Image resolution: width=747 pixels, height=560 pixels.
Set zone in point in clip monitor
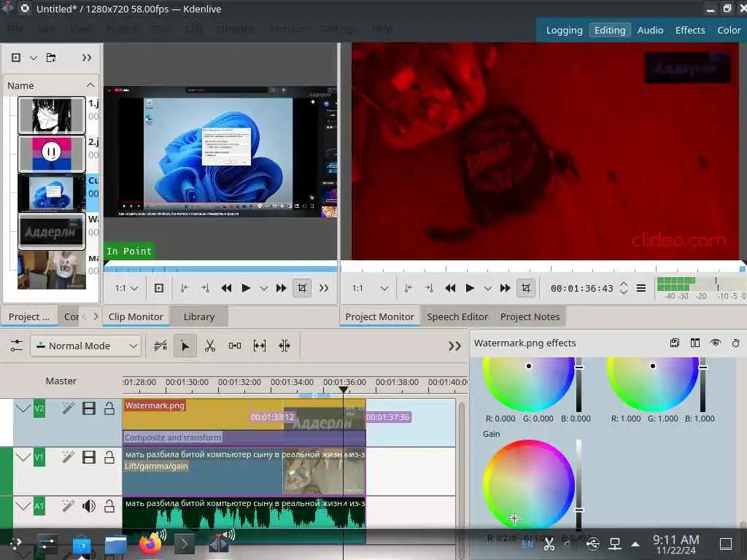click(x=185, y=288)
